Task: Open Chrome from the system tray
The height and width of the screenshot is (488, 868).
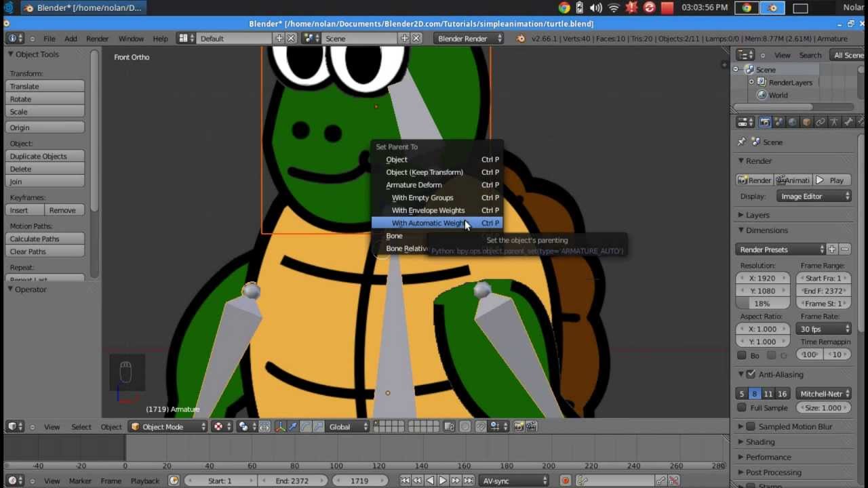Action: tap(564, 8)
